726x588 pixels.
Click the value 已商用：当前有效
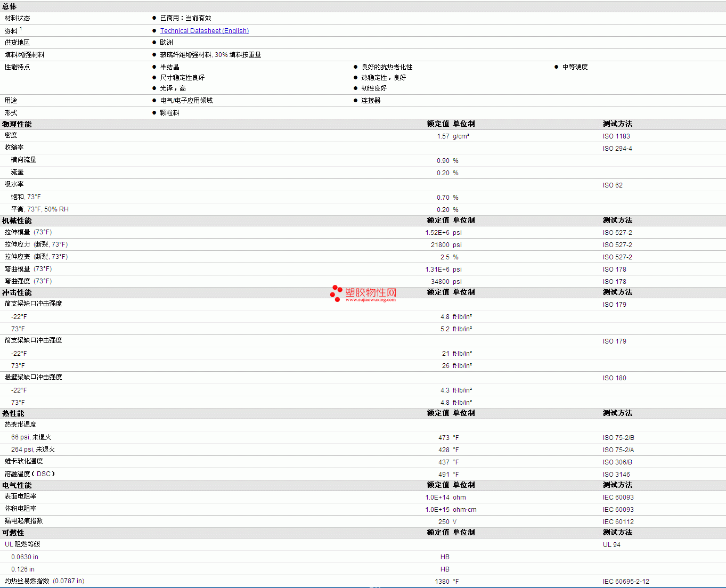pos(185,18)
